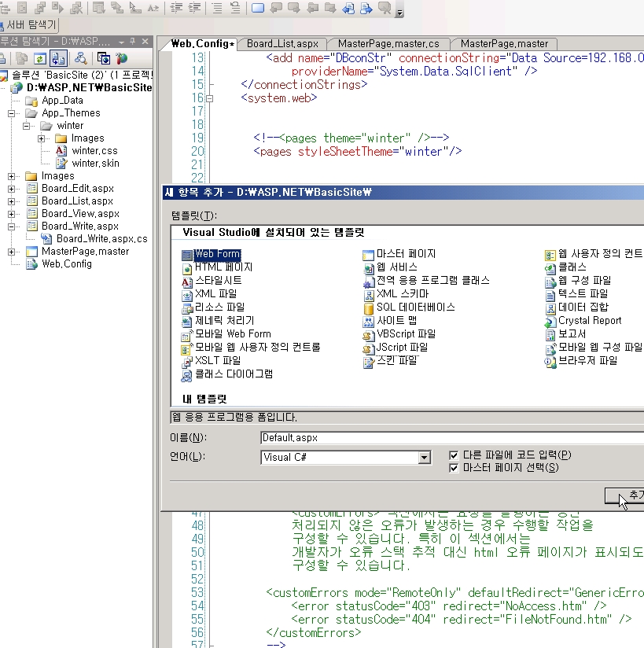This screenshot has height=648, width=644.
Task: Open the 서버 탐색기 side tab
Action: (29, 25)
